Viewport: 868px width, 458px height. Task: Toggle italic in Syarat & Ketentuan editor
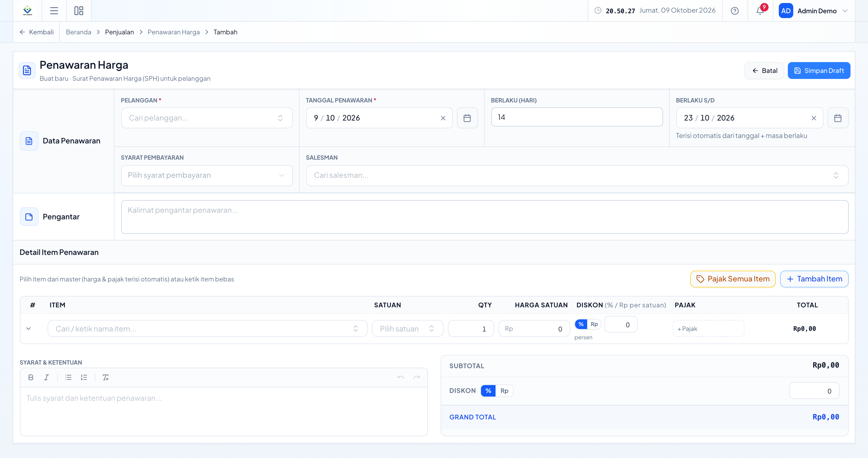pyautogui.click(x=46, y=377)
